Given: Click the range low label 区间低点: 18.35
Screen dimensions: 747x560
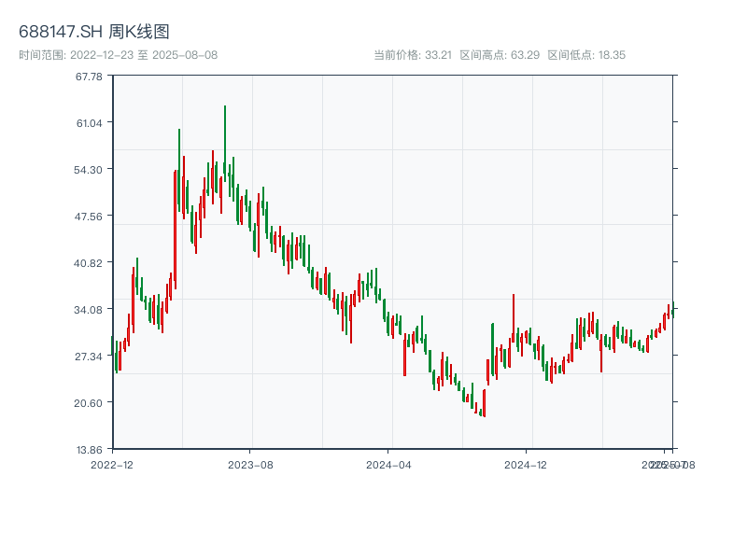Looking at the screenshot, I should pyautogui.click(x=586, y=55).
